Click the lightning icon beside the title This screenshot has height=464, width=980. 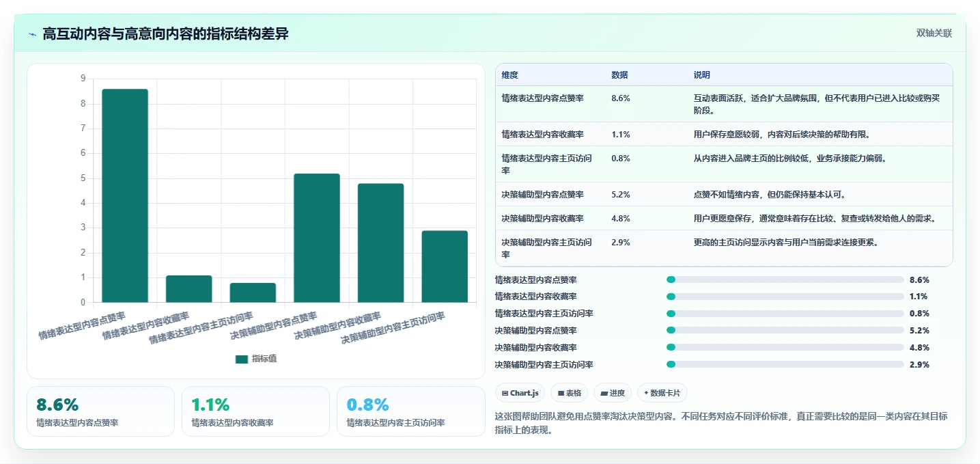click(x=32, y=33)
